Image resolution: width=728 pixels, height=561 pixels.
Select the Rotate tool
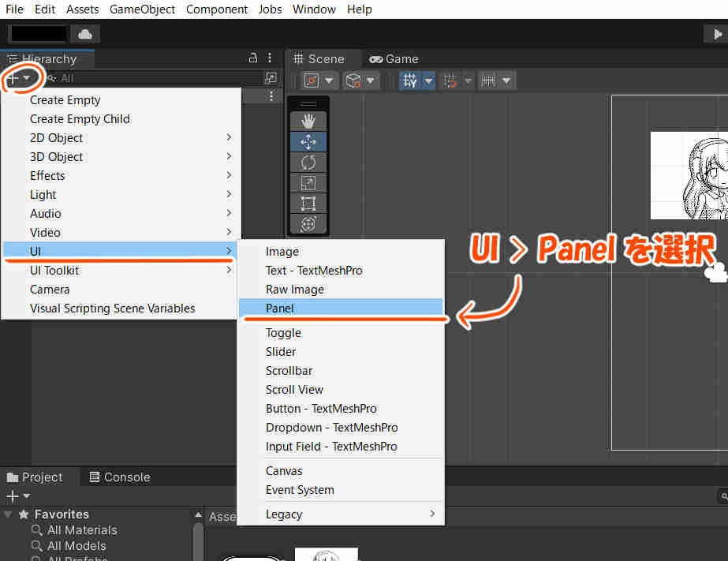click(x=308, y=163)
